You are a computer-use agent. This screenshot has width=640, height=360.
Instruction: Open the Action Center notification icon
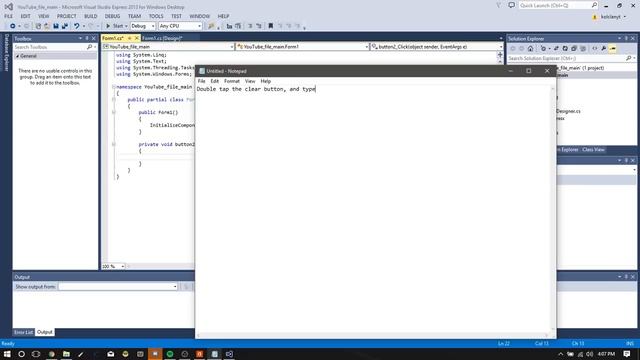pos(627,354)
